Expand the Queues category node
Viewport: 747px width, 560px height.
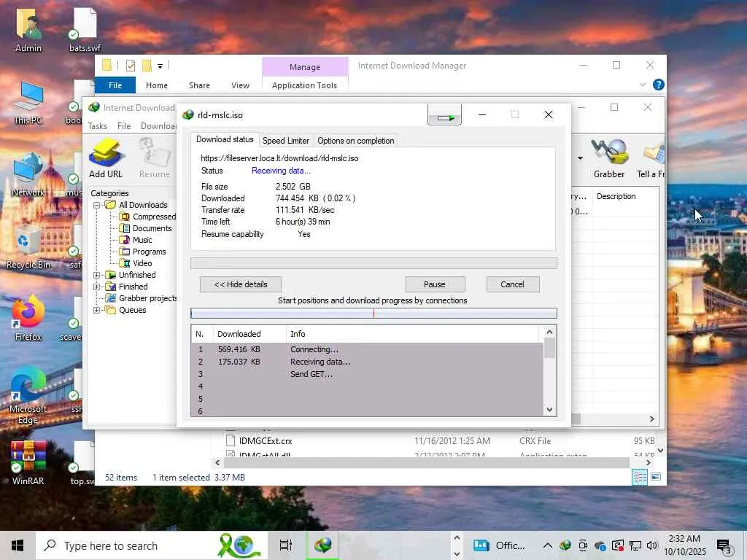97,310
